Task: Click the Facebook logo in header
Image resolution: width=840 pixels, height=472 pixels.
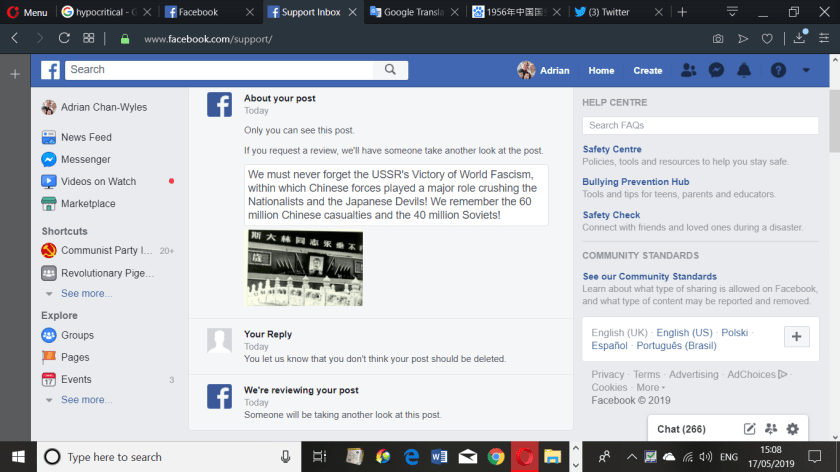Action: (50, 70)
